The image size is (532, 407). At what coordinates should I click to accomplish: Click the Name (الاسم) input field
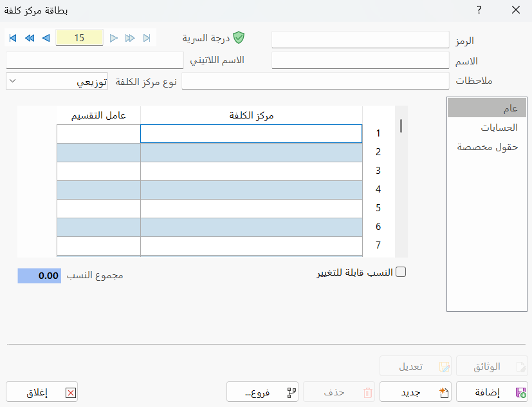pyautogui.click(x=360, y=61)
